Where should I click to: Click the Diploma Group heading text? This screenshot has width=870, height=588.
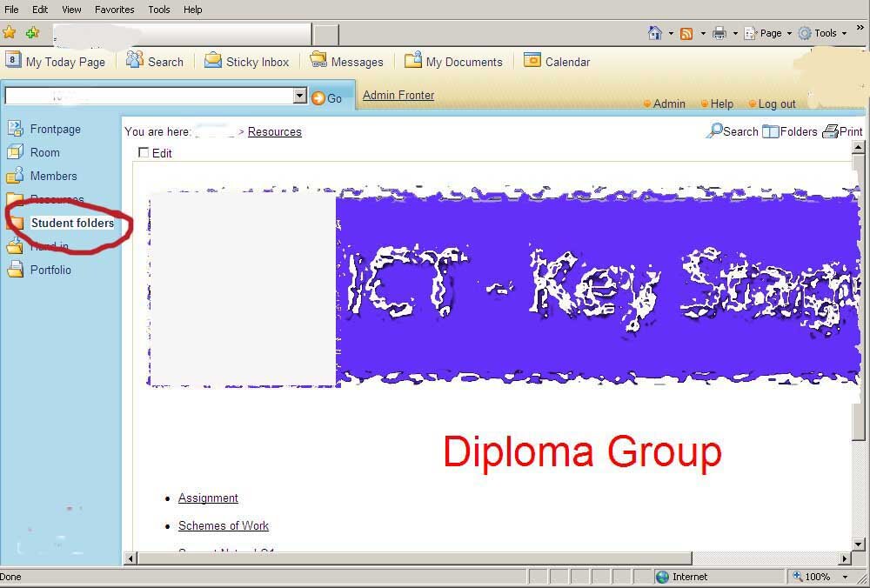582,452
